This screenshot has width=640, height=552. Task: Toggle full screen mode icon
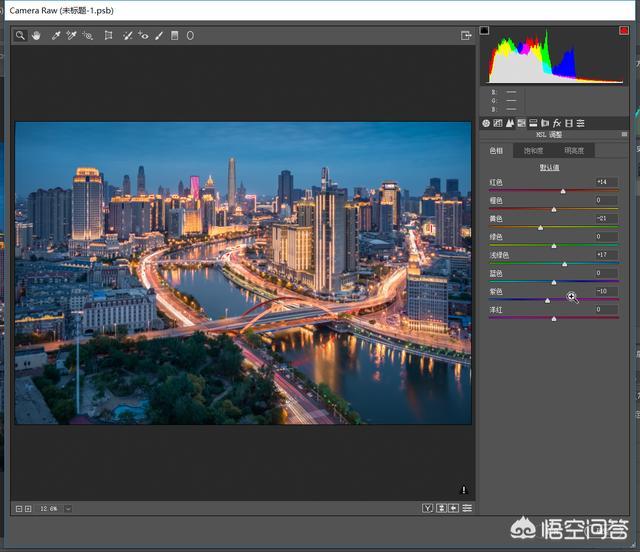tap(466, 35)
